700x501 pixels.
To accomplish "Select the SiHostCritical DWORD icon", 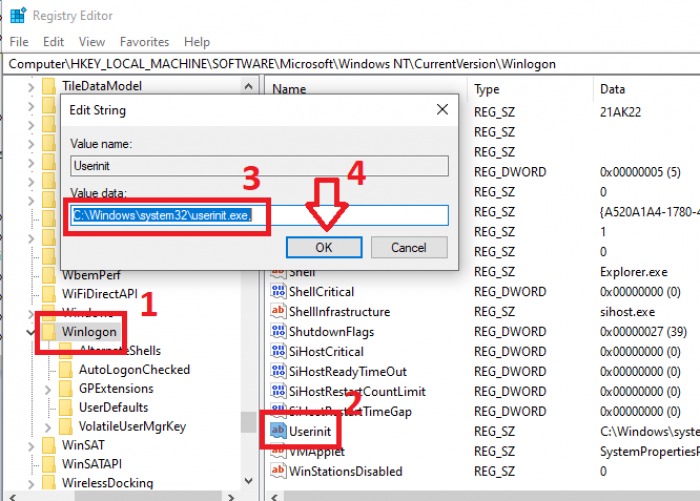I will (x=278, y=351).
